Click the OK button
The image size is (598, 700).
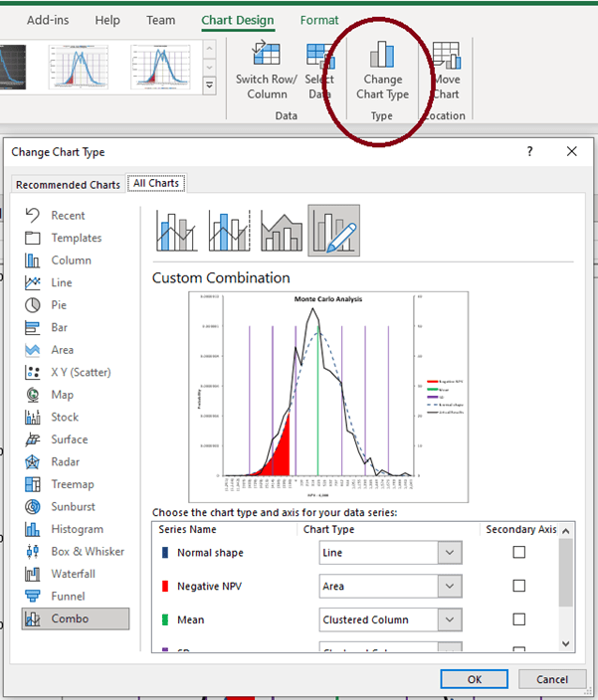(x=474, y=679)
